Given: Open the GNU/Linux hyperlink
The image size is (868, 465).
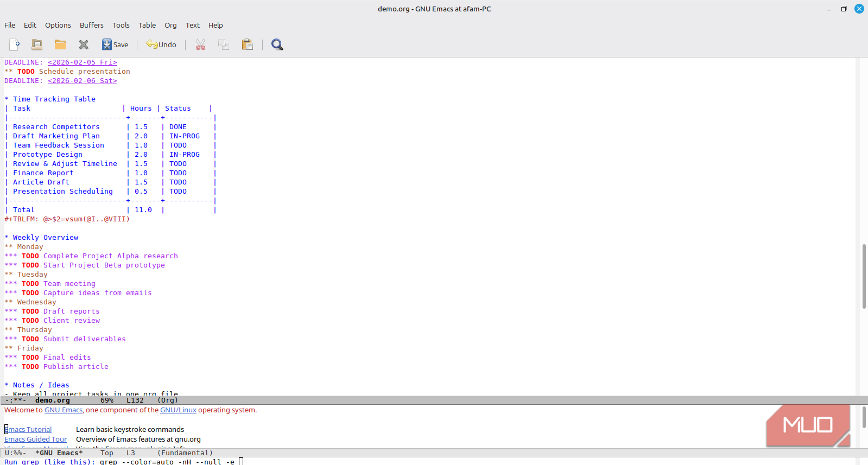Looking at the screenshot, I should tap(178, 410).
